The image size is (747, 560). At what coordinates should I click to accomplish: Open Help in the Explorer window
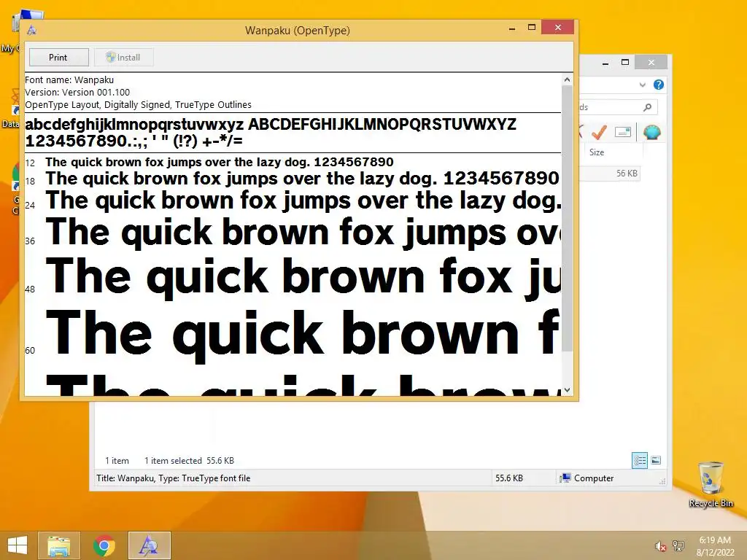click(x=659, y=85)
